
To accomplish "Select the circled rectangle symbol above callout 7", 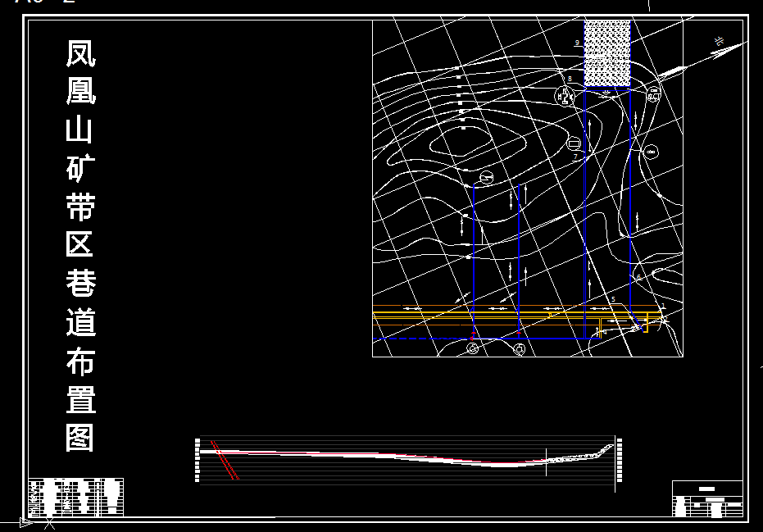I will click(x=575, y=143).
